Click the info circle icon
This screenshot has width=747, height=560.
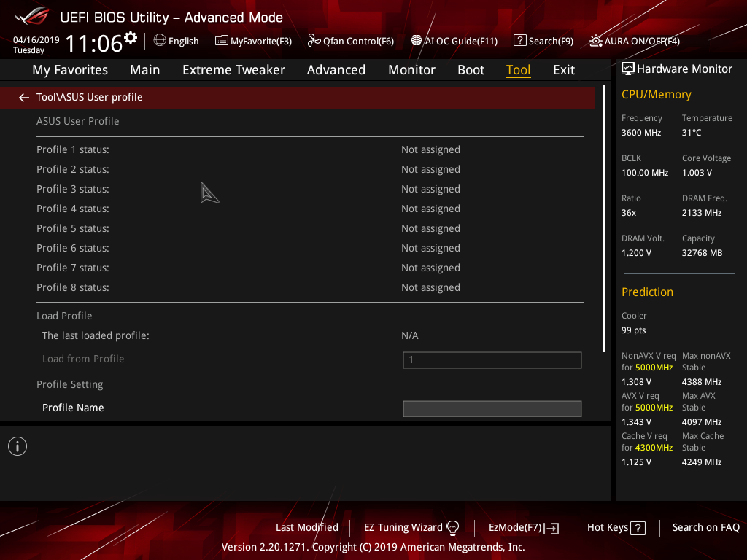point(18,446)
